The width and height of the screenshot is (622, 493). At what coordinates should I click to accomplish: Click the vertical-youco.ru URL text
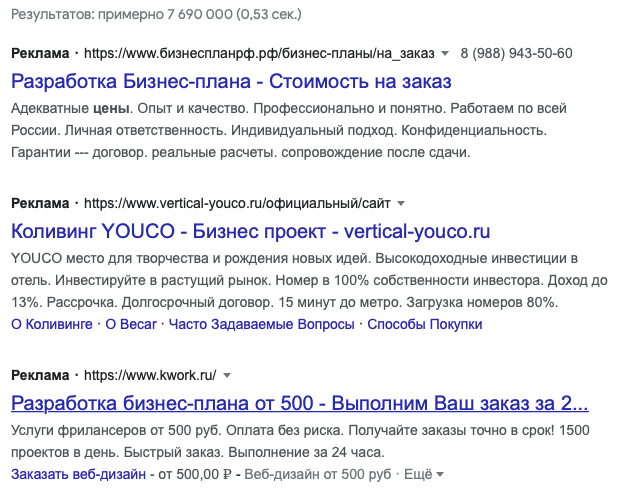(x=237, y=203)
